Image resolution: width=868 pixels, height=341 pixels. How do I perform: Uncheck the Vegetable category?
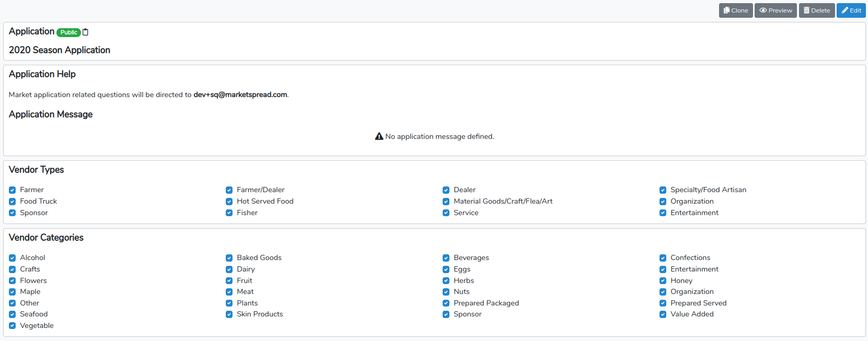point(12,326)
